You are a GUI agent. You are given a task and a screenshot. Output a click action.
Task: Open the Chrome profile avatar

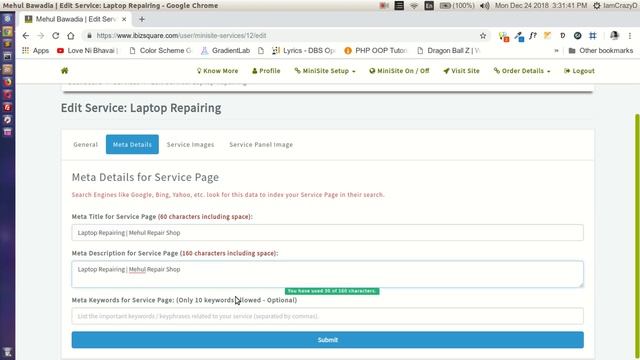614,36
